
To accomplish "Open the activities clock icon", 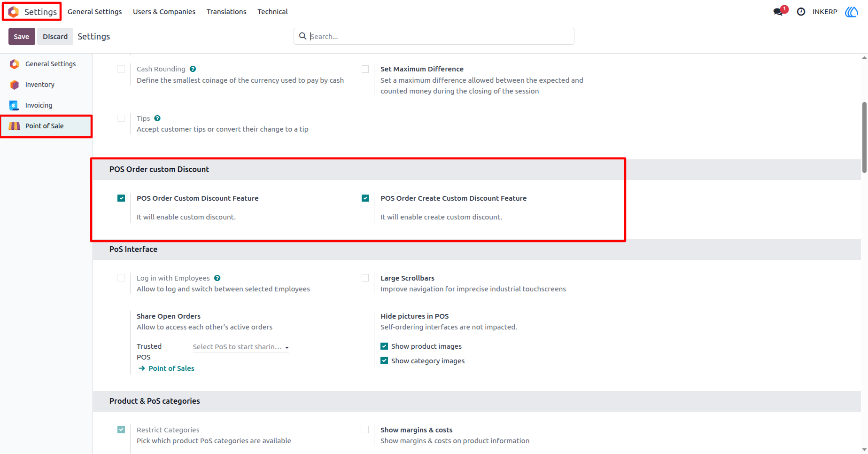I will coord(801,12).
